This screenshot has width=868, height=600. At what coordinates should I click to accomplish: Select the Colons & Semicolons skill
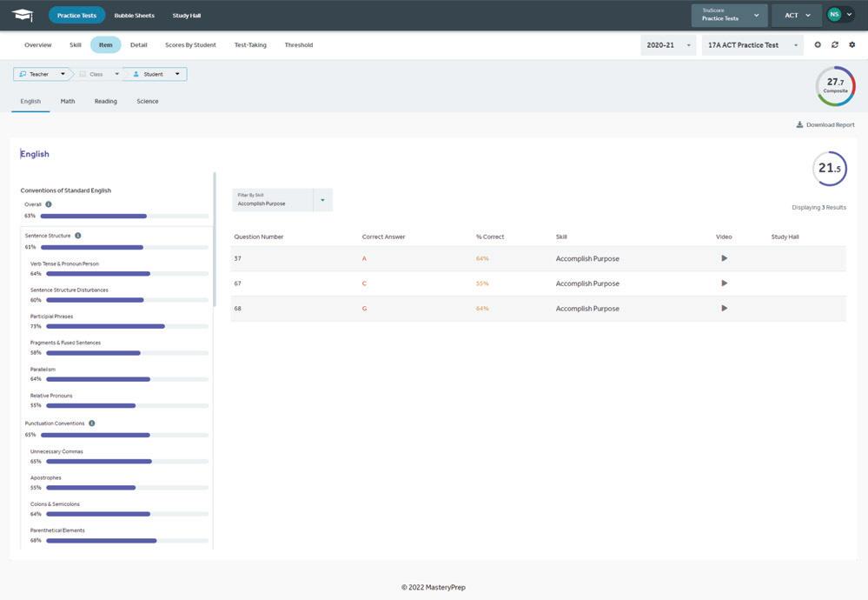point(55,504)
